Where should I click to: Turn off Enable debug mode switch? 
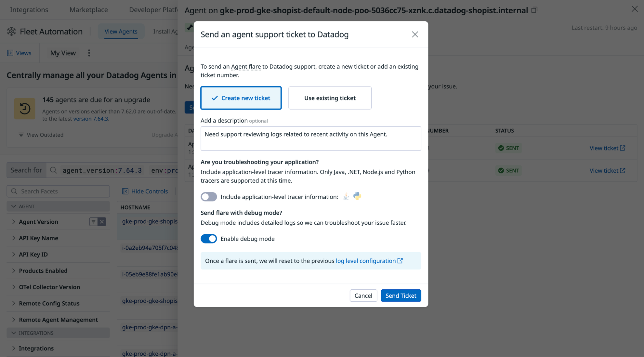209,239
